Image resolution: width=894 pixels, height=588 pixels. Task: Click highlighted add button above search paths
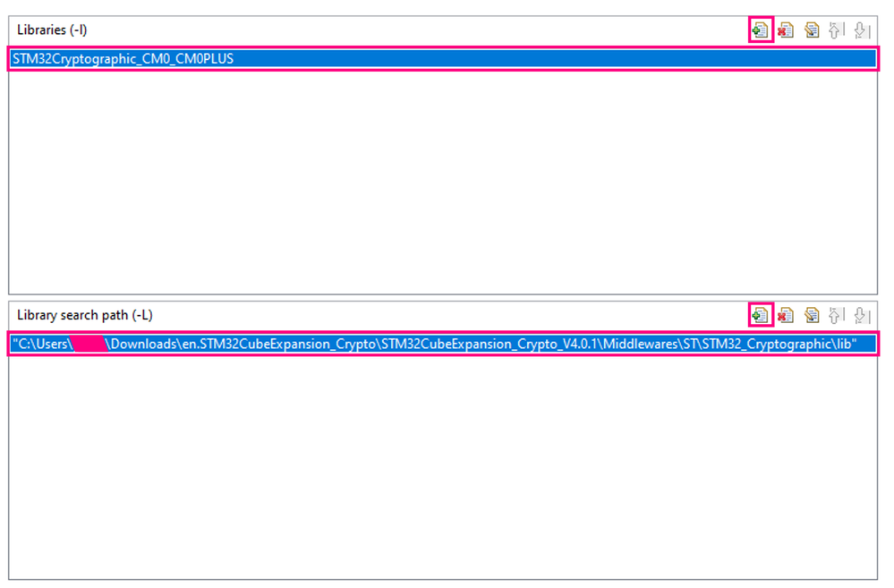(x=760, y=315)
